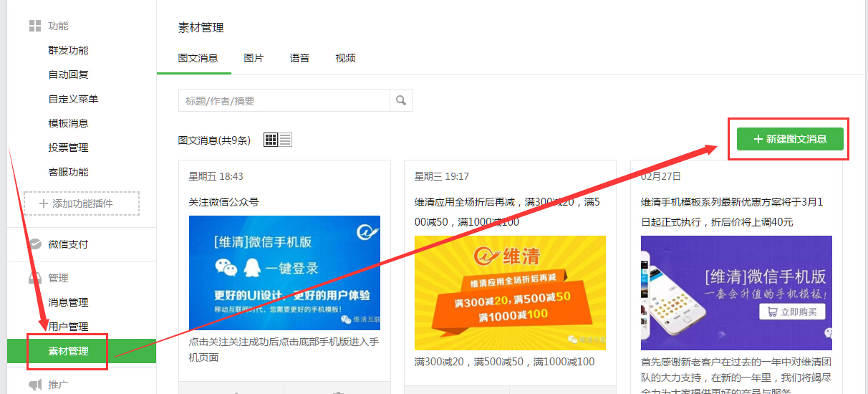
Task: Click the 推广 megaphone icon
Action: point(34,385)
